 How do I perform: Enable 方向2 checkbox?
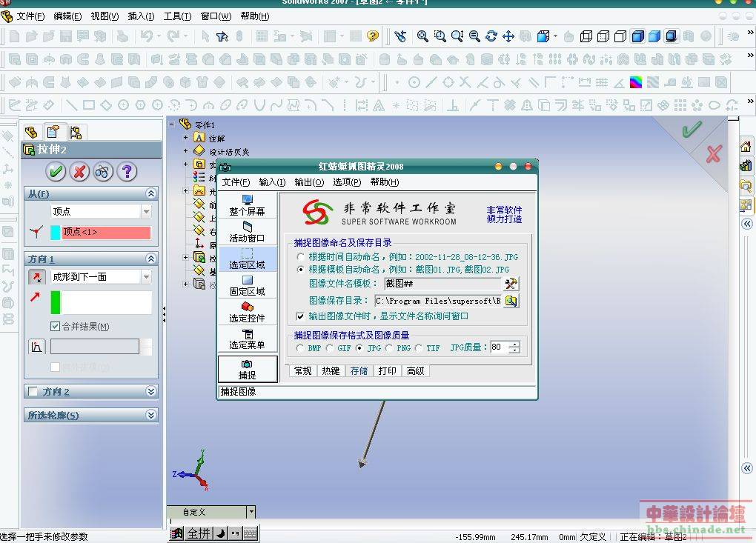33,391
